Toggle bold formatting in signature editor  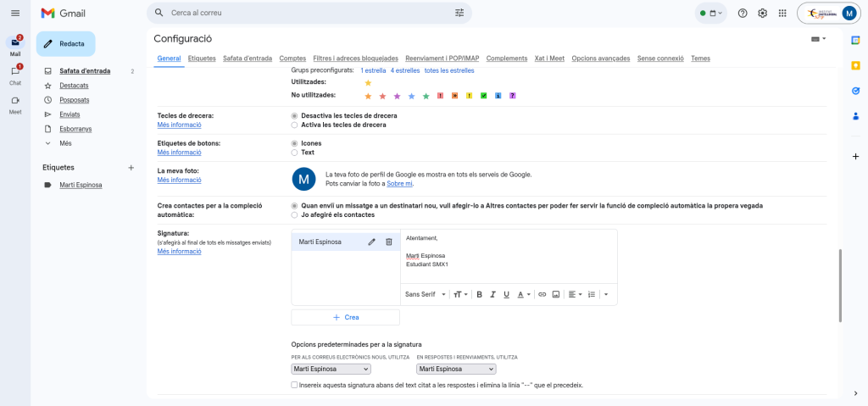479,294
